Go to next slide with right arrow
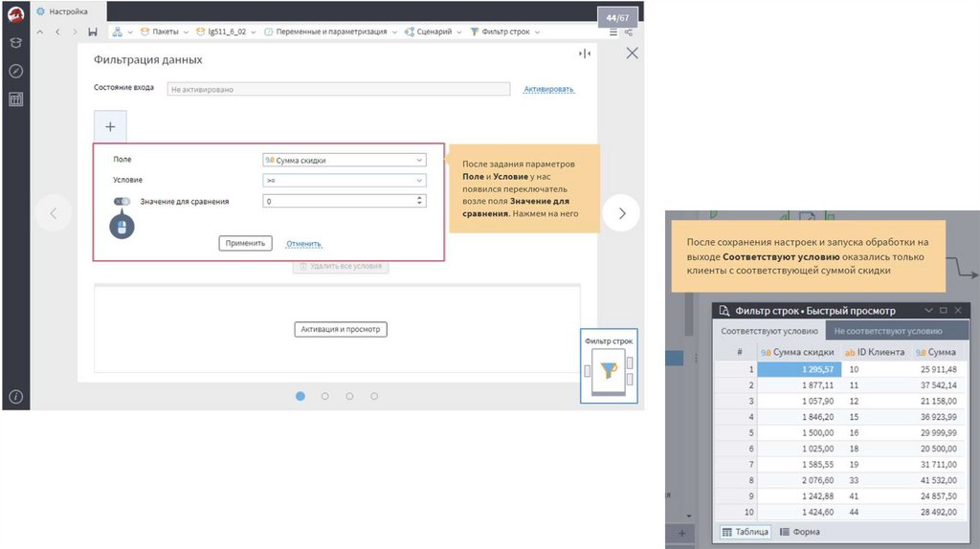 tap(622, 213)
